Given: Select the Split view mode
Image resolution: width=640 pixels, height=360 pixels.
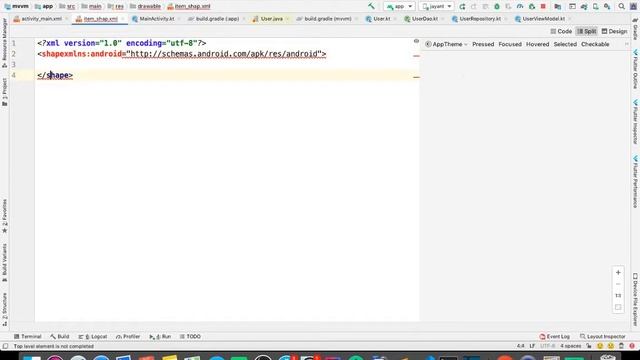Looking at the screenshot, I should (587, 31).
